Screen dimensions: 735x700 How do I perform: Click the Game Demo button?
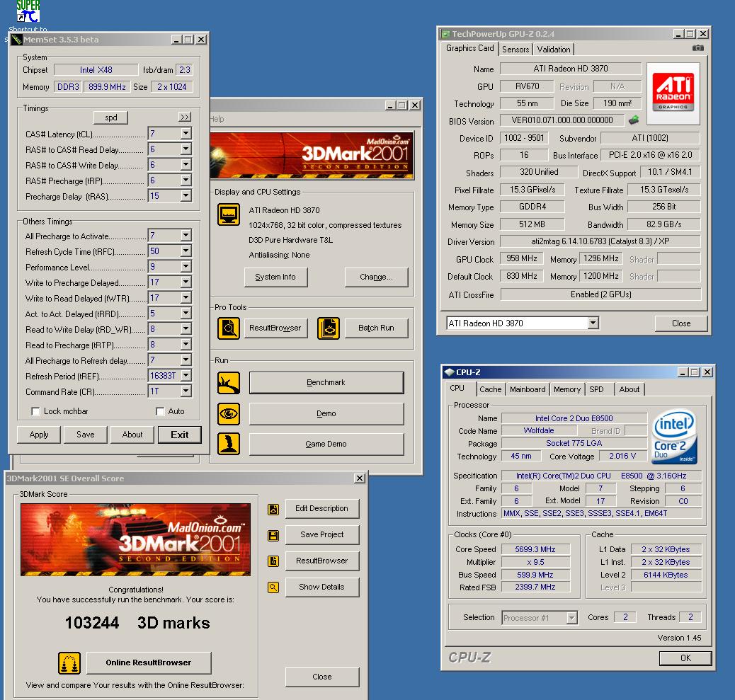(326, 444)
